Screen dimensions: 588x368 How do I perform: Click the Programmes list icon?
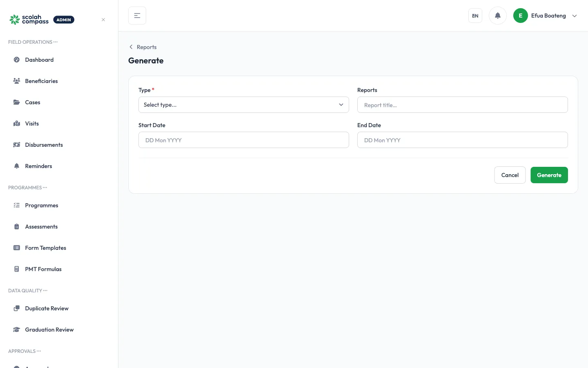[x=17, y=205]
